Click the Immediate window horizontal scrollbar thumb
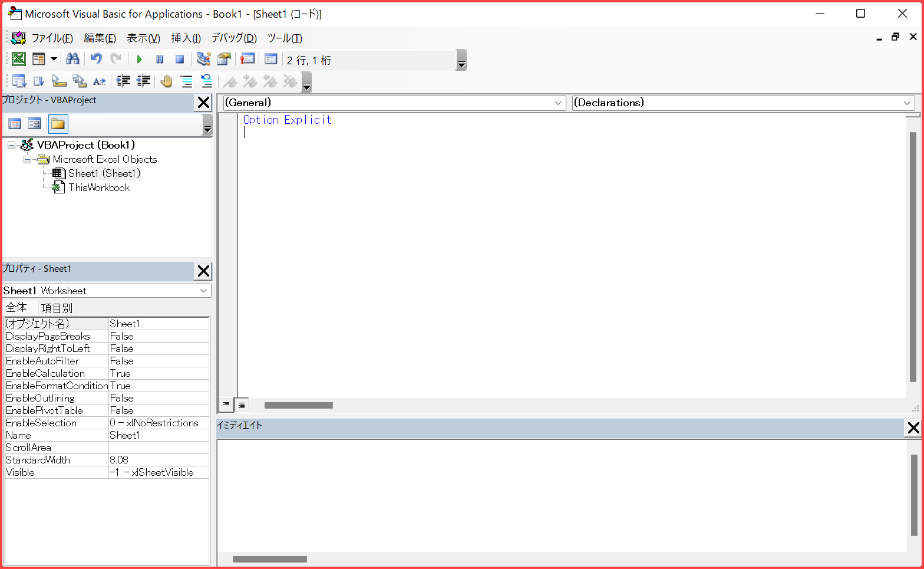The image size is (924, 569). click(x=270, y=559)
